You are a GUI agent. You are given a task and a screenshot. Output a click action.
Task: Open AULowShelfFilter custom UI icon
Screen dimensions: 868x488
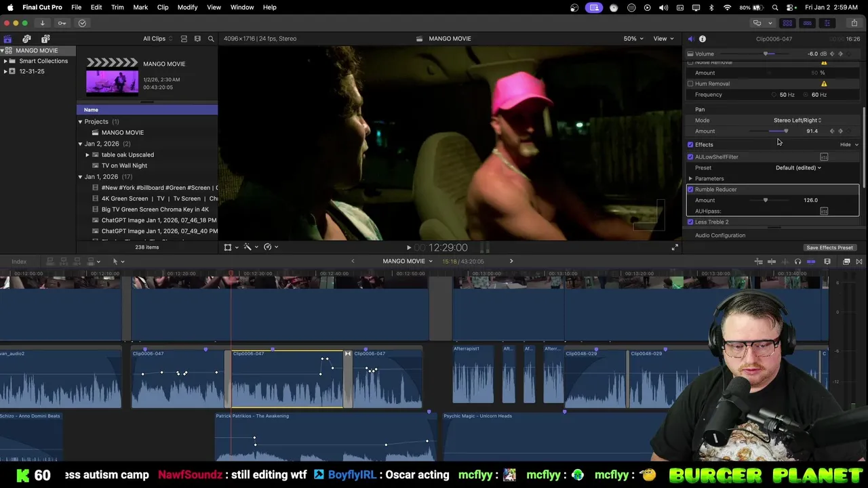pyautogui.click(x=824, y=157)
